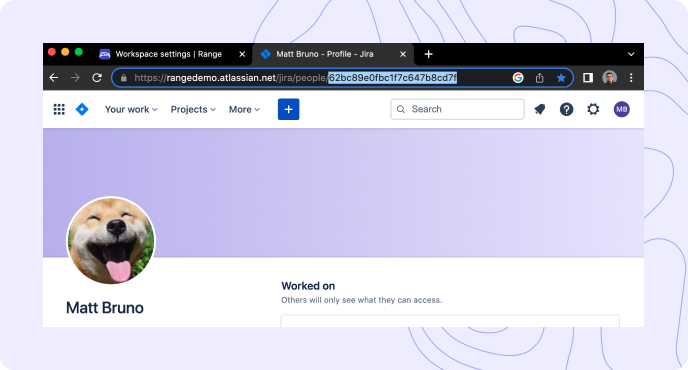Open a new browser tab
The width and height of the screenshot is (688, 370).
point(429,54)
